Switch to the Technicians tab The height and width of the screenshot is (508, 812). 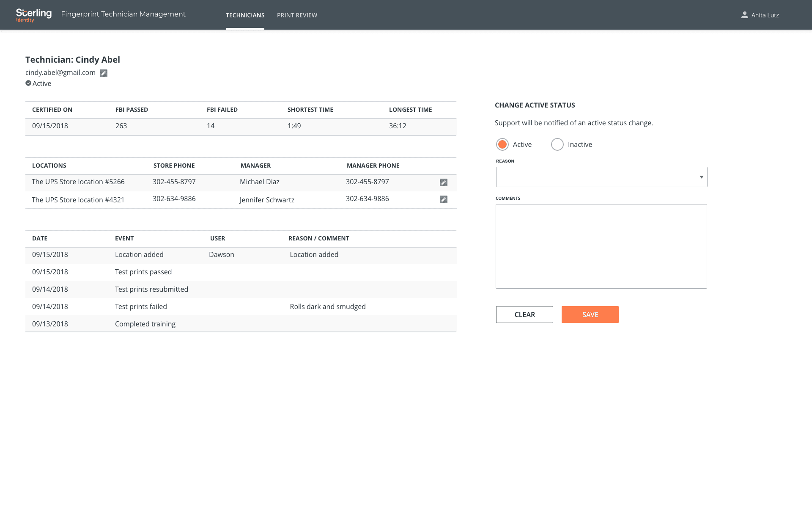click(x=245, y=15)
